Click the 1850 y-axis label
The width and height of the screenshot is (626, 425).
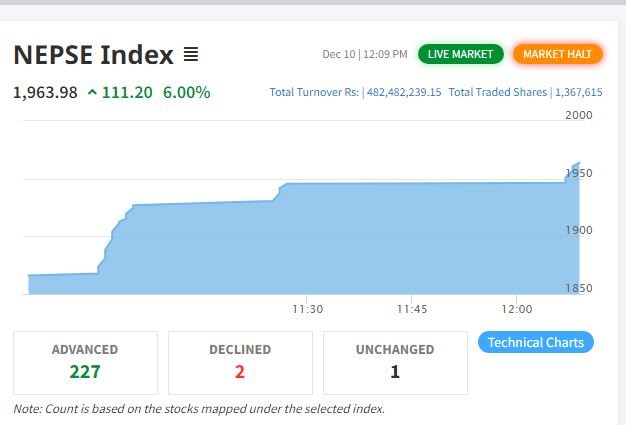579,288
